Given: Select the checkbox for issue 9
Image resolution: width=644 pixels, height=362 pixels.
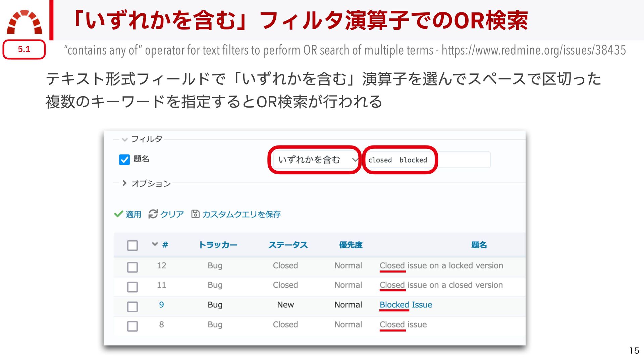Looking at the screenshot, I should (132, 306).
